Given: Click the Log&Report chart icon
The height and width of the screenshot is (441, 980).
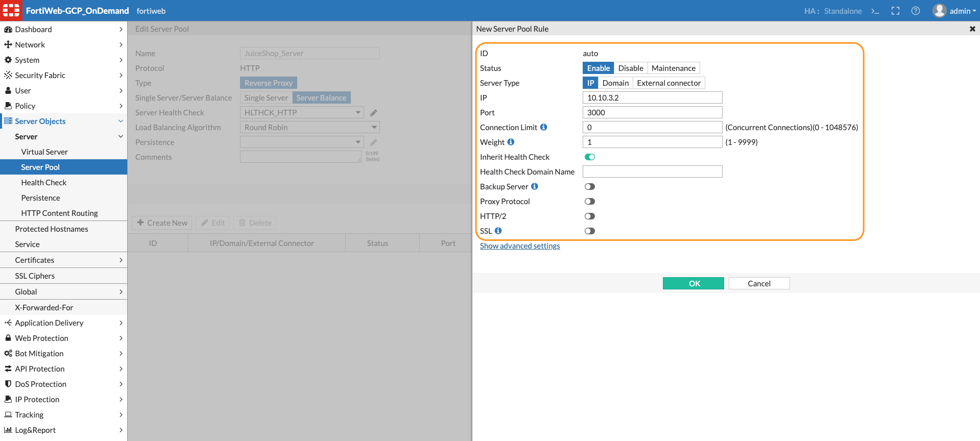Looking at the screenshot, I should point(8,430).
